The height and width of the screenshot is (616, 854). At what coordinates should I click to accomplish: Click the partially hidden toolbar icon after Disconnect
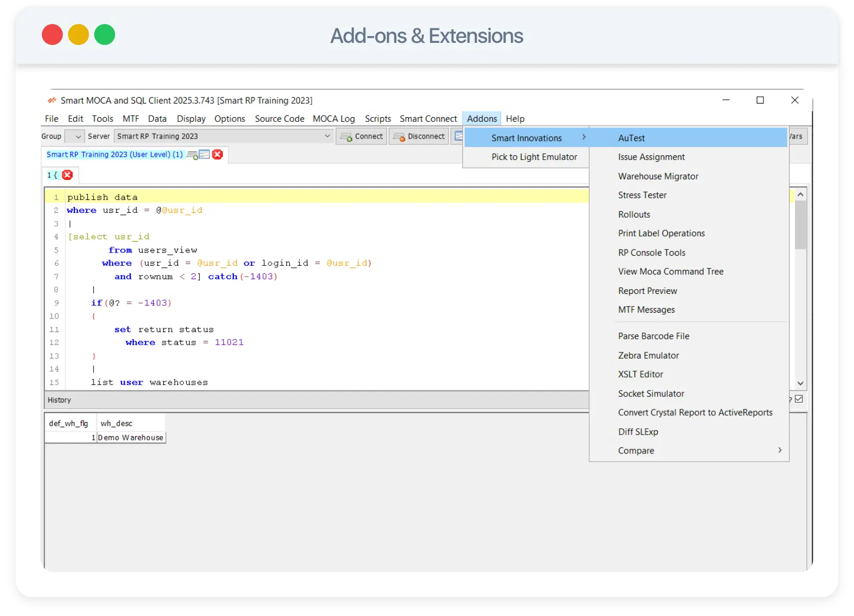(458, 136)
